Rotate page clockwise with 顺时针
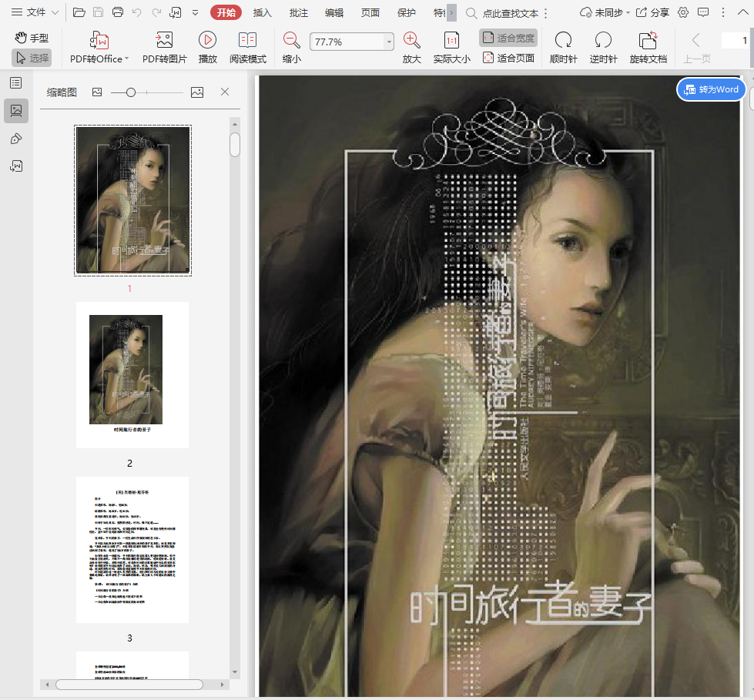 click(x=563, y=41)
